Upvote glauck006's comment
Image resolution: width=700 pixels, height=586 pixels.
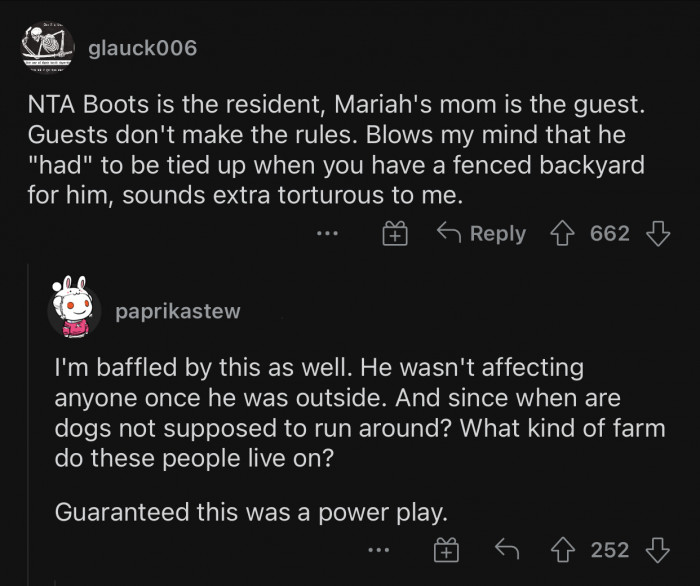[566, 234]
